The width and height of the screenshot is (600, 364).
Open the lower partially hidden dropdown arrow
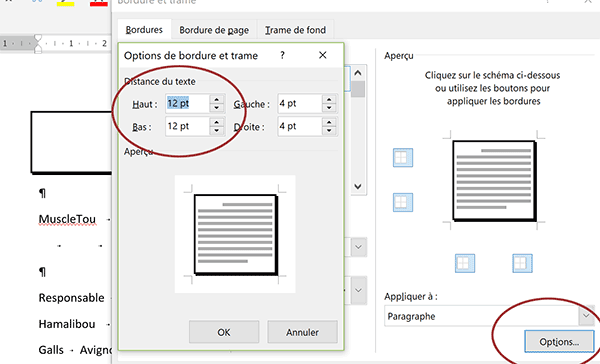(359, 290)
